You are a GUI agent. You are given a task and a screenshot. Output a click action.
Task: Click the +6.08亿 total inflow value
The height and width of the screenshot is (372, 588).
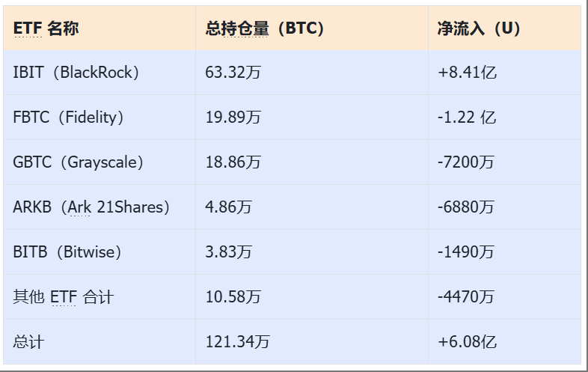tap(467, 342)
